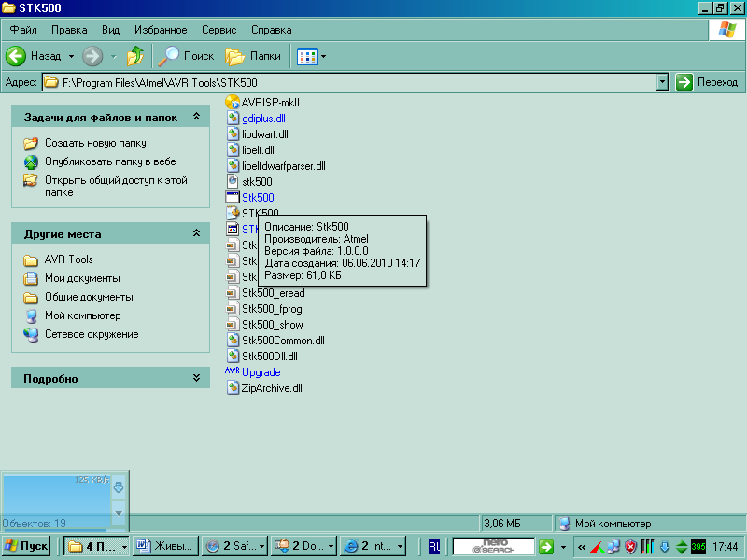This screenshot has width=747, height=560.
Task: Expand the Подробно details panel
Action: pos(196,378)
